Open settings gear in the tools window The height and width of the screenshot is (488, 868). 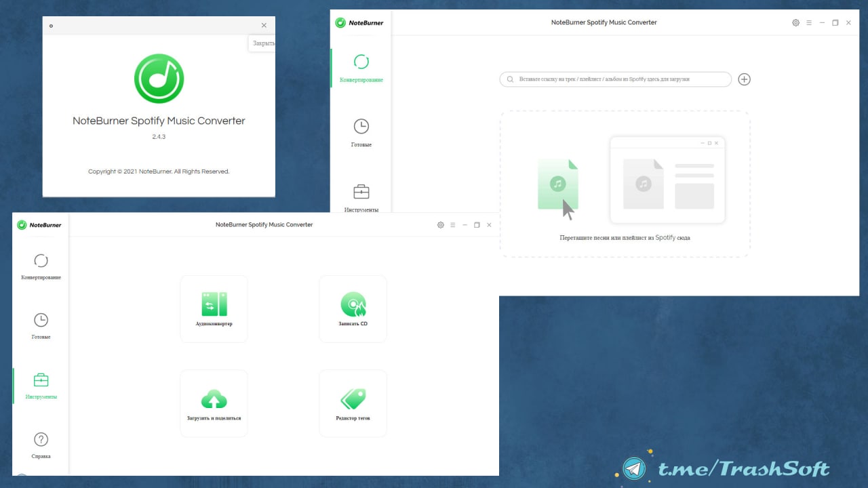[x=441, y=225]
